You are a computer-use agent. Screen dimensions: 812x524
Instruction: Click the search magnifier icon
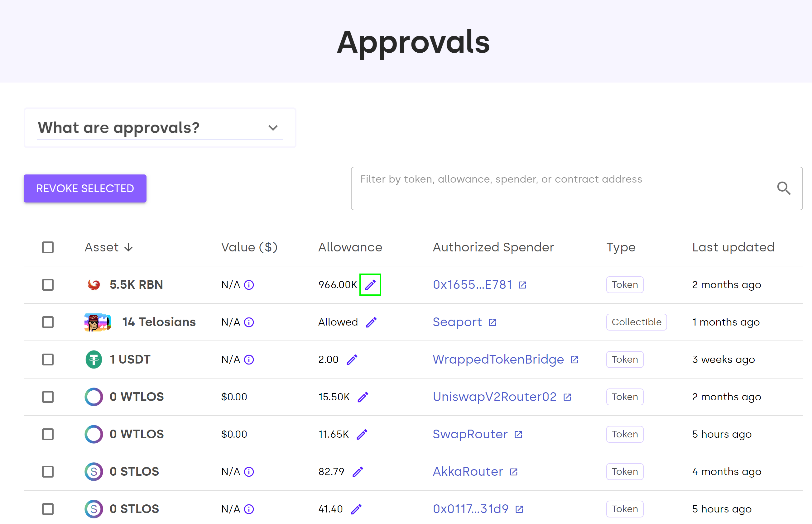[x=784, y=188]
